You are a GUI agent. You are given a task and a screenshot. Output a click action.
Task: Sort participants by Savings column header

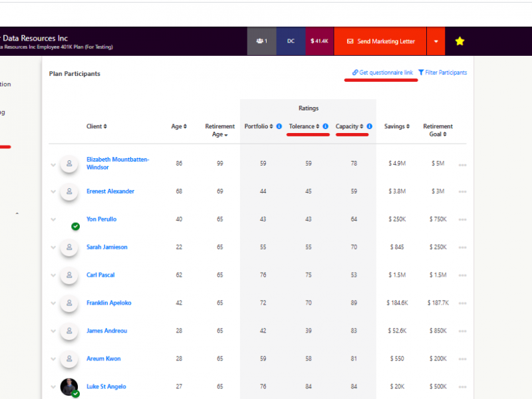tap(396, 126)
